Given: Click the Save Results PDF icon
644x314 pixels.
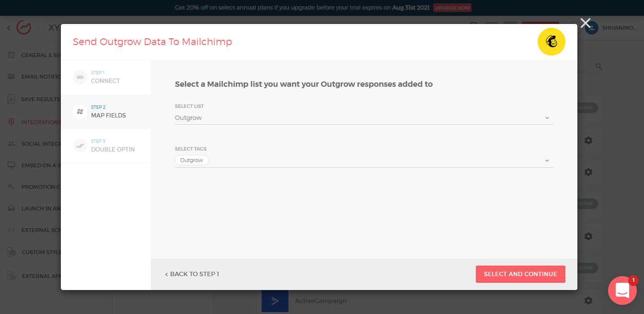Looking at the screenshot, I should pyautogui.click(x=11, y=99).
